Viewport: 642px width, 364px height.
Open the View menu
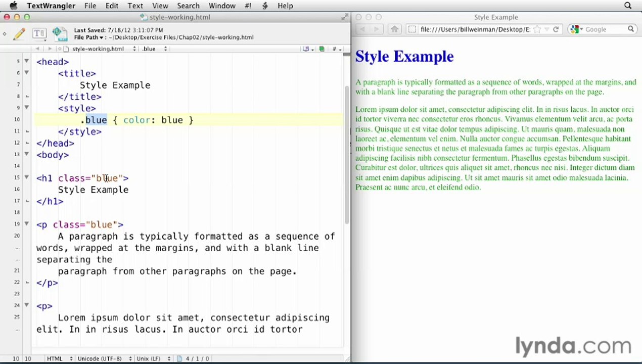(x=160, y=6)
